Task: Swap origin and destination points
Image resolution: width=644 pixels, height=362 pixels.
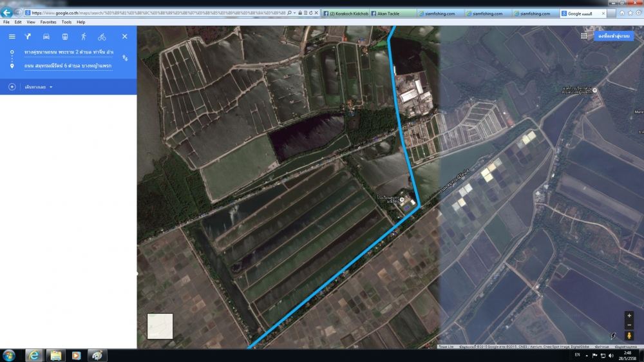Action: click(x=125, y=59)
